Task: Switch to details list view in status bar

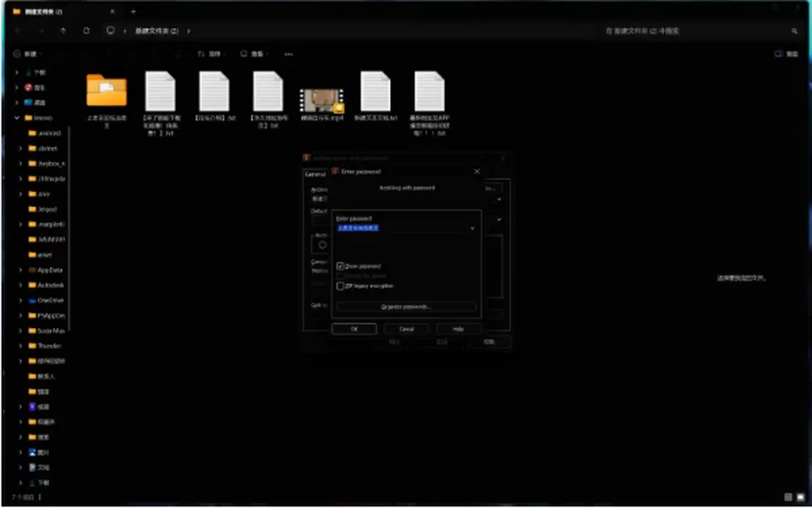Action: click(x=788, y=497)
